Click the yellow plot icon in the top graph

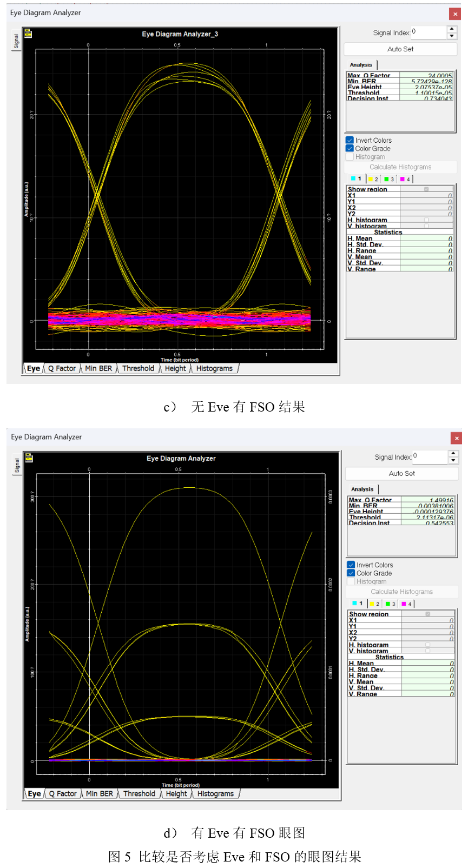tap(28, 34)
